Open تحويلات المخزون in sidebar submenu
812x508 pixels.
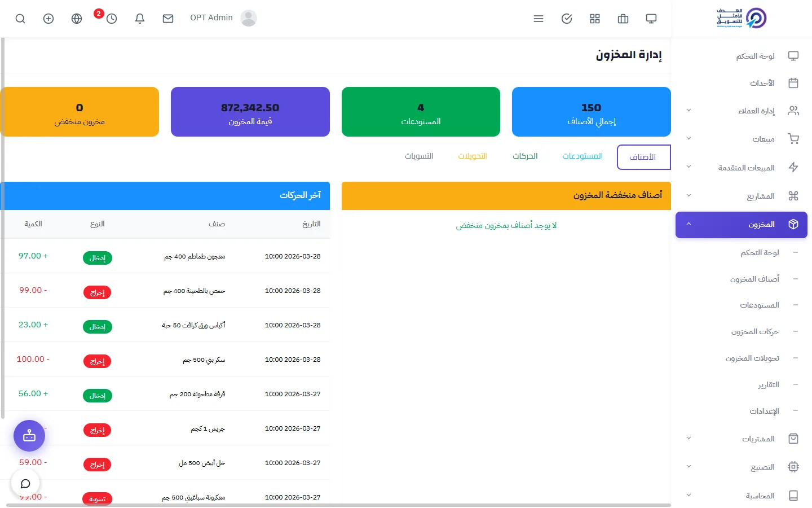pyautogui.click(x=752, y=358)
